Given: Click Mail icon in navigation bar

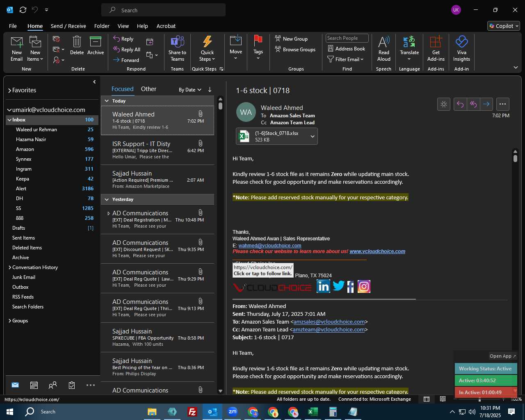Looking at the screenshot, I should 15,385.
